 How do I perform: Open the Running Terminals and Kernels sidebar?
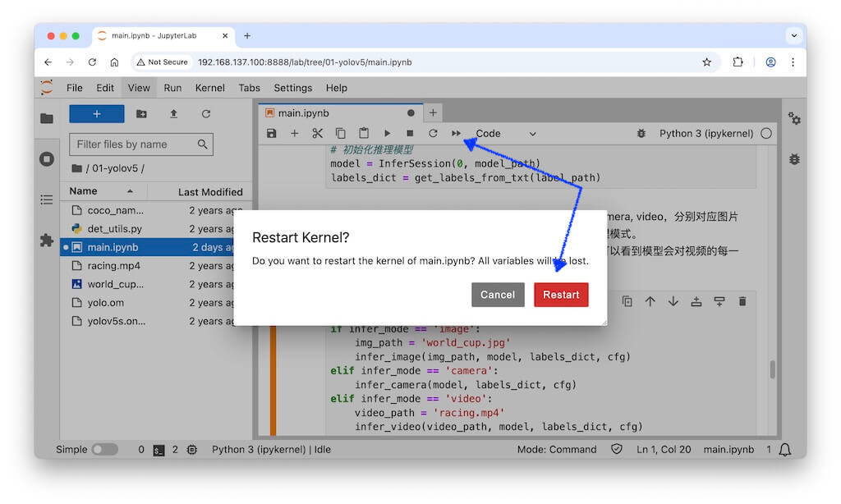(47, 158)
